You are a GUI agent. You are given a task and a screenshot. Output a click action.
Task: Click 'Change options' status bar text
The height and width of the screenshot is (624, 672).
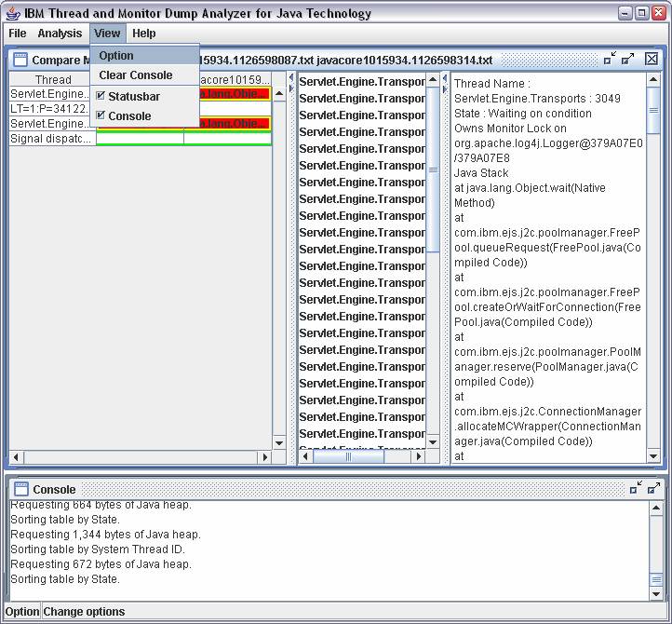click(x=84, y=611)
